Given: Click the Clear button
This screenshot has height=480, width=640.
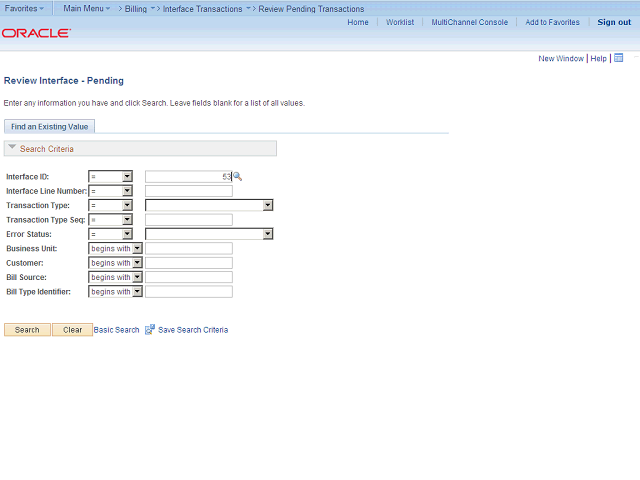Looking at the screenshot, I should coord(73,330).
